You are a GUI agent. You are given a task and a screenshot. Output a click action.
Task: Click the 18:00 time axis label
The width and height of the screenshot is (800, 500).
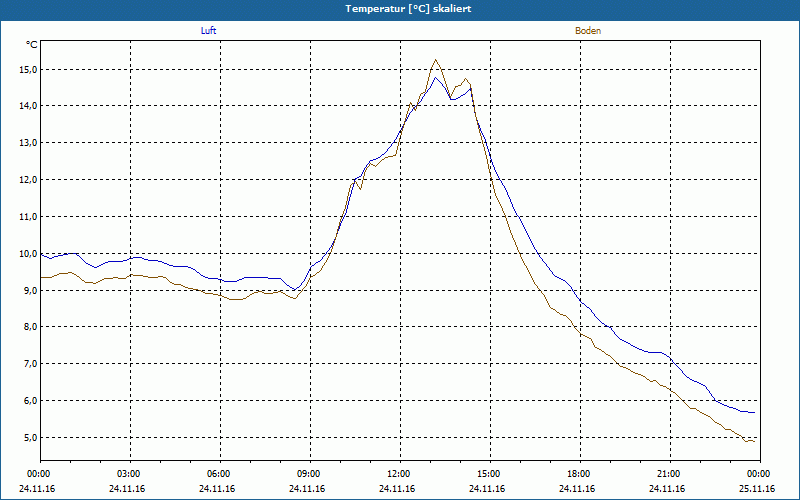coord(581,474)
